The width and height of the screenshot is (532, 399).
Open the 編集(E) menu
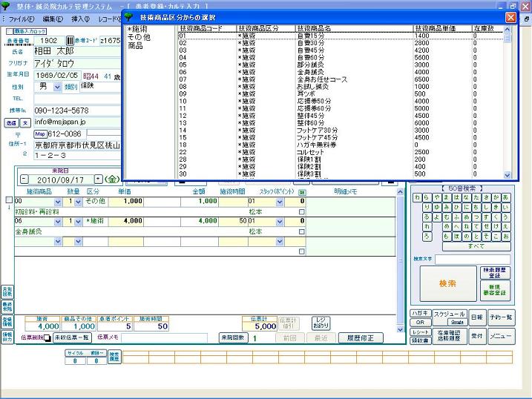coord(53,19)
